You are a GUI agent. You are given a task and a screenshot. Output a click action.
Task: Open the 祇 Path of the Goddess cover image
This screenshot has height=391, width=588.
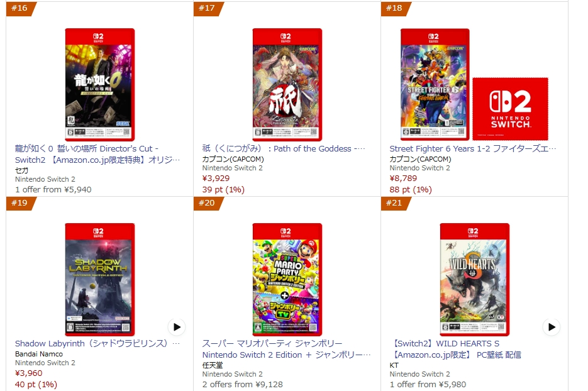287,85
